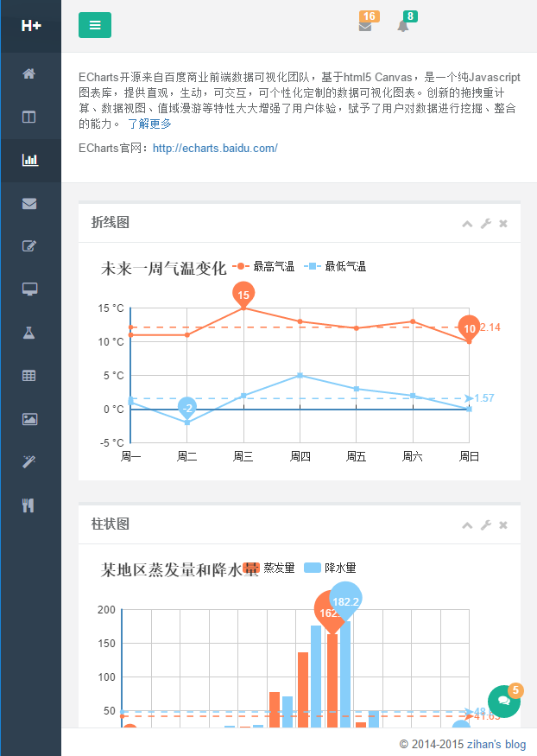The image size is (537, 756).
Task: Select the bar chart sidebar icon
Action: 29,160
